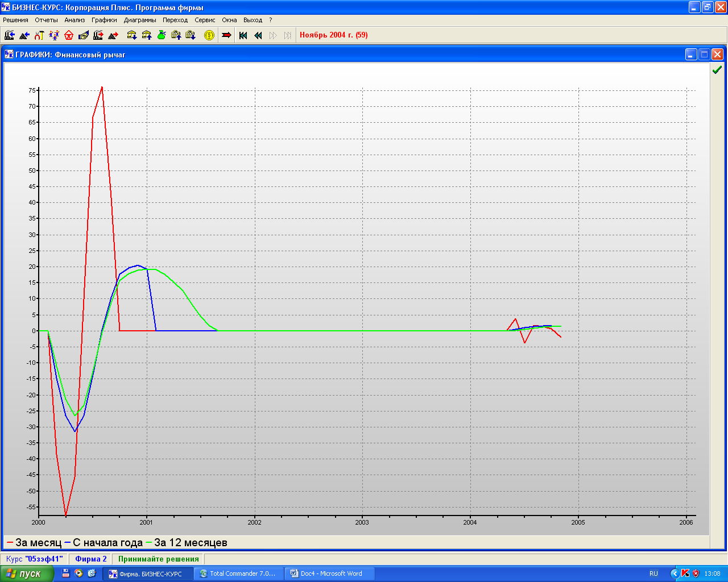Click the red right arrow next-step icon
728x582 pixels.
[226, 35]
